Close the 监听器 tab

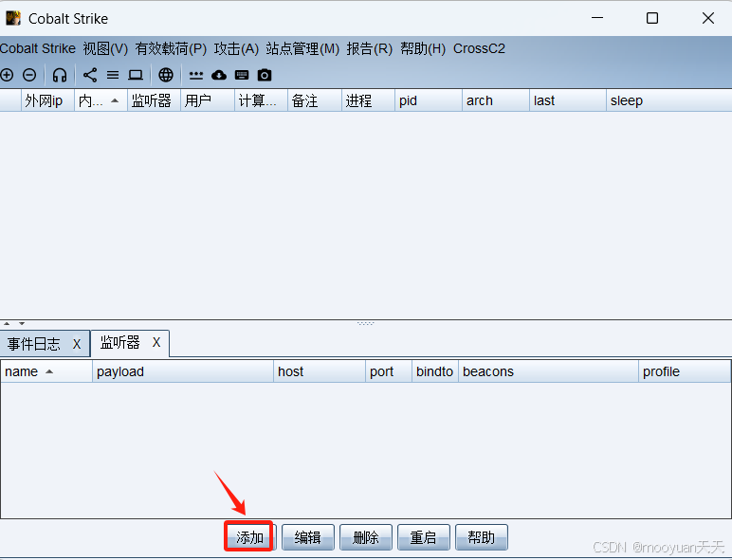156,342
